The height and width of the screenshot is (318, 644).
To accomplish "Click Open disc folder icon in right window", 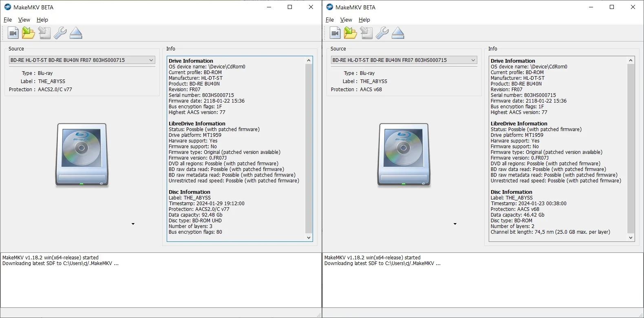I will coord(350,33).
